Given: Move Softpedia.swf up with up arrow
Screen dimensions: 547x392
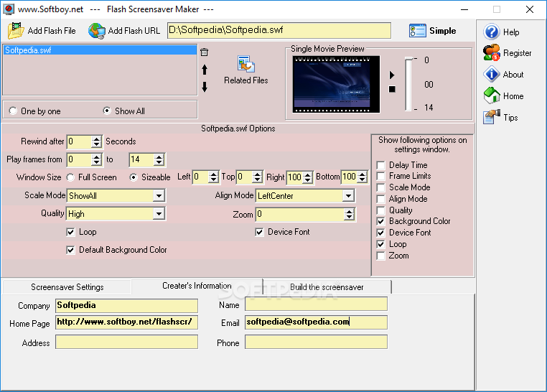Looking at the screenshot, I should [205, 70].
